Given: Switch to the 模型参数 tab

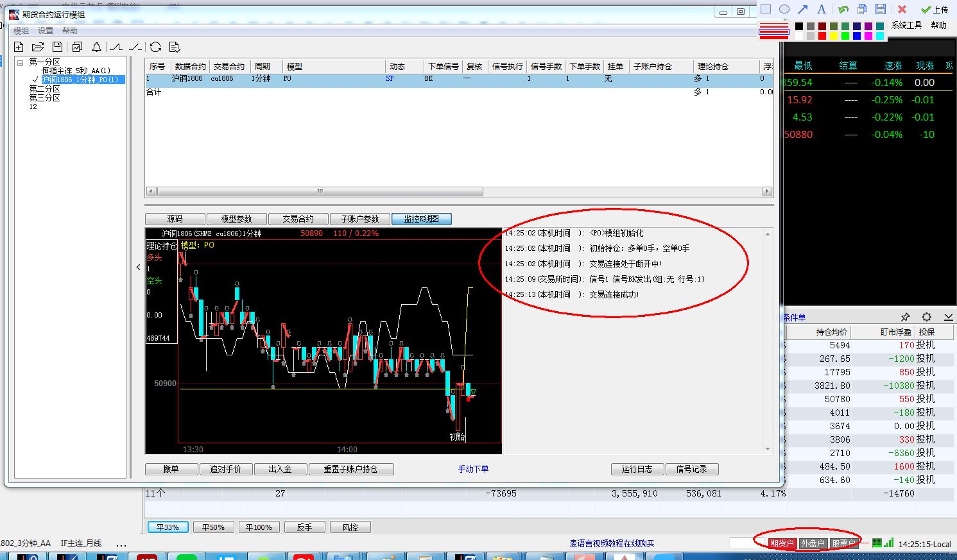Looking at the screenshot, I should pos(236,219).
